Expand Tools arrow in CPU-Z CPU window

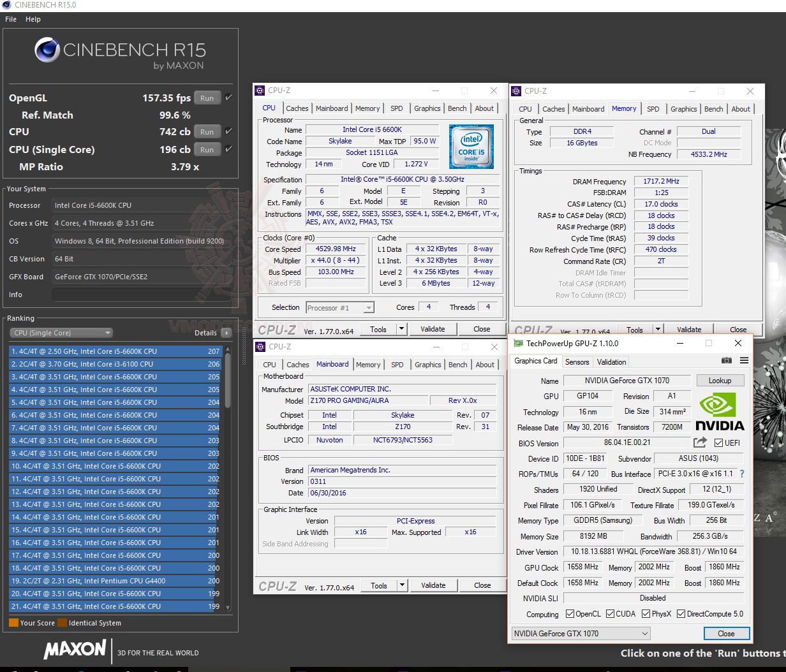click(401, 329)
